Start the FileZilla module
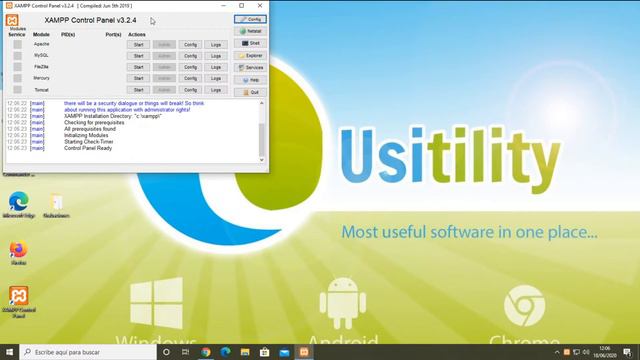 click(x=138, y=67)
